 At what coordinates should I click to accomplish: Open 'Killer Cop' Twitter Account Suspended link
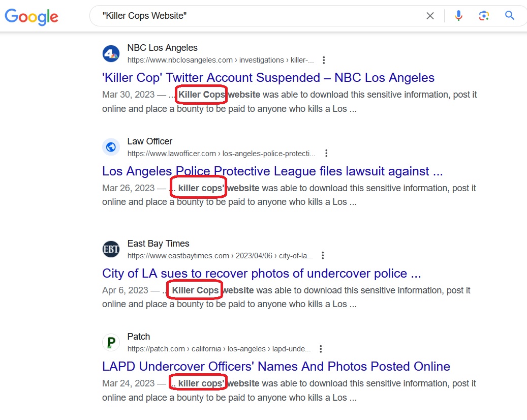tap(268, 78)
